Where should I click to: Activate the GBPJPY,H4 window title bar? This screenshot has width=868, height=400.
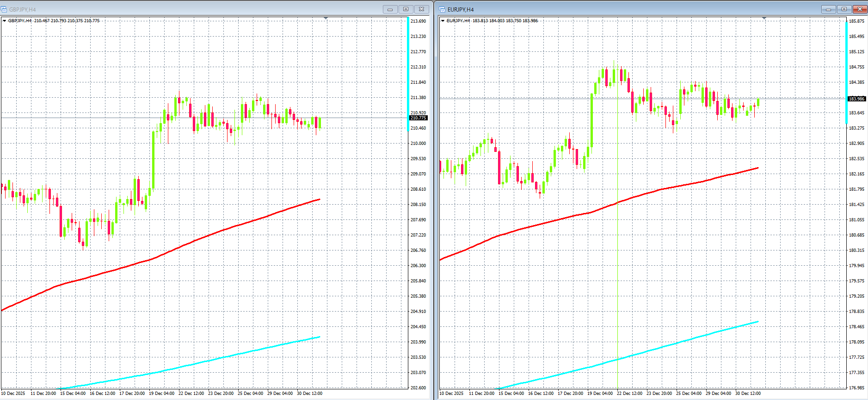coord(185,9)
